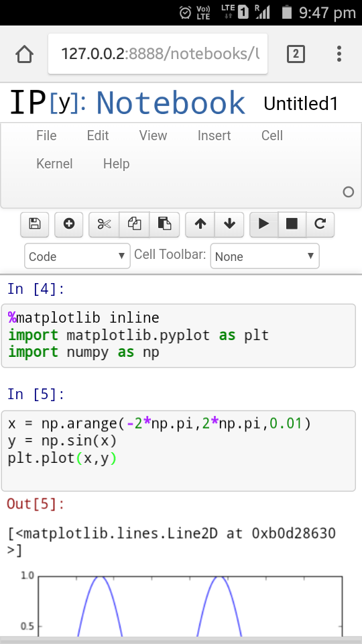362x644 pixels.
Task: Click the 'plt.plot(x,y)' code line
Action: pyautogui.click(x=62, y=459)
